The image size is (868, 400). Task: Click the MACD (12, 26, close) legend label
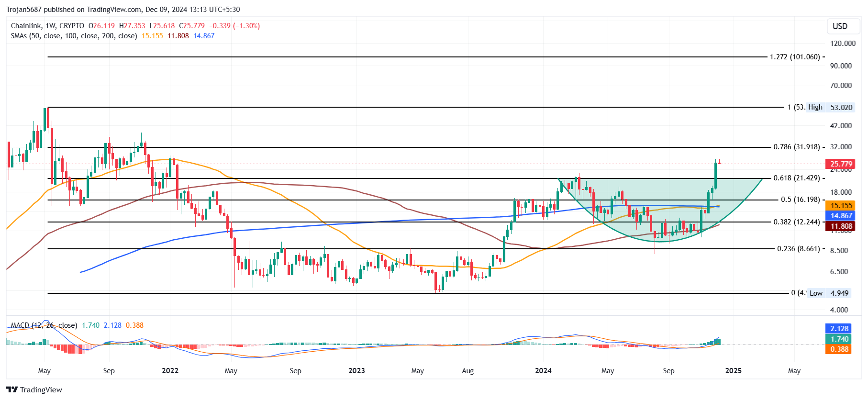(44, 325)
